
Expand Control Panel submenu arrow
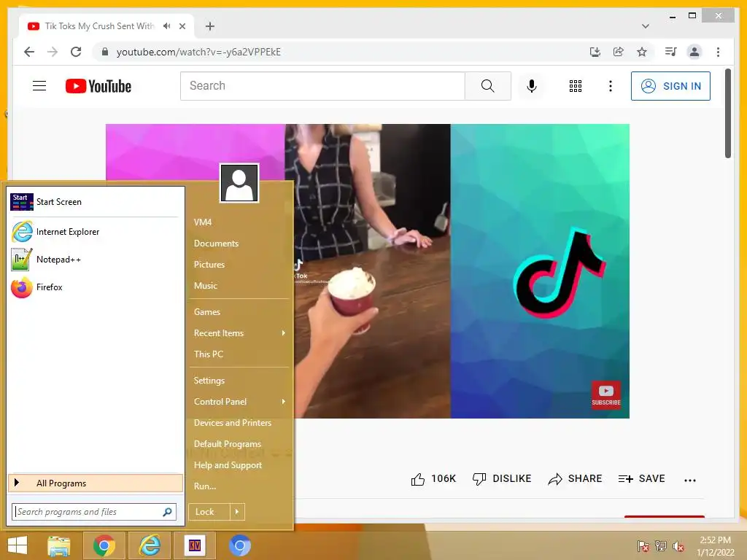tap(284, 402)
